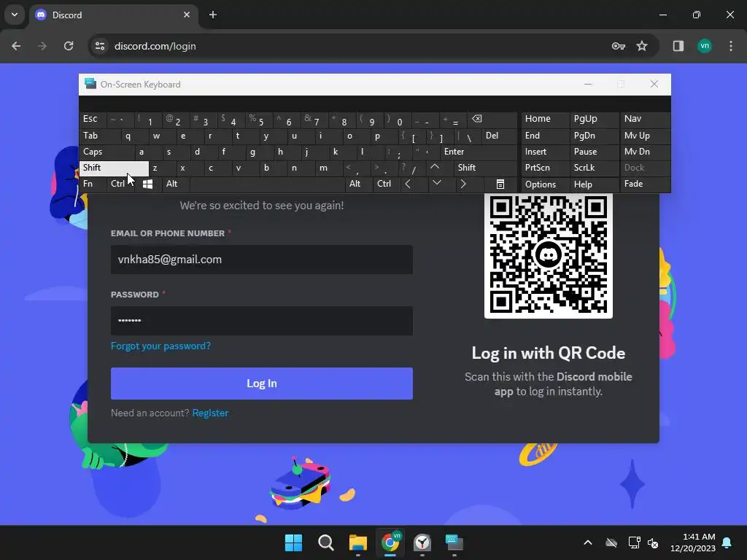Close the Discord browser tab

coord(187,15)
